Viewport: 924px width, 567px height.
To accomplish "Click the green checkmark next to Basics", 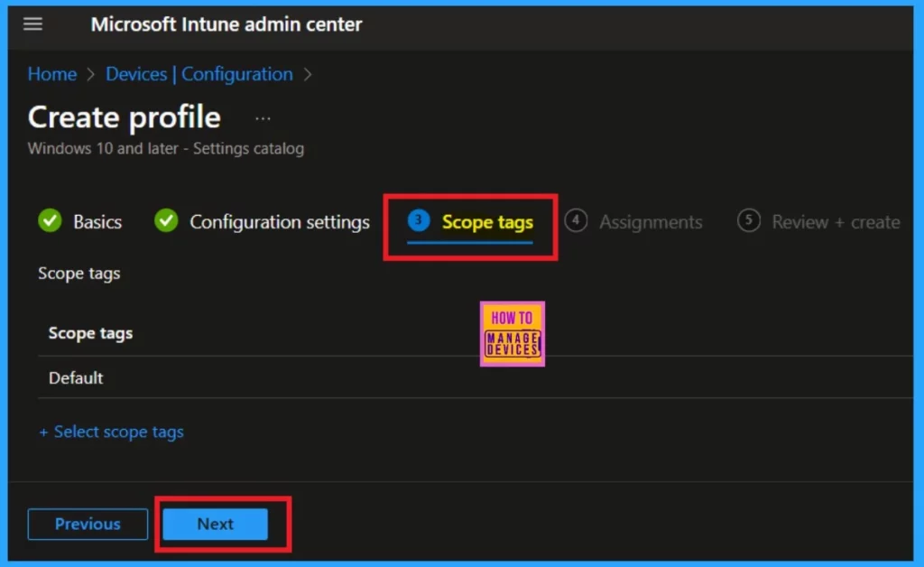I will (51, 221).
